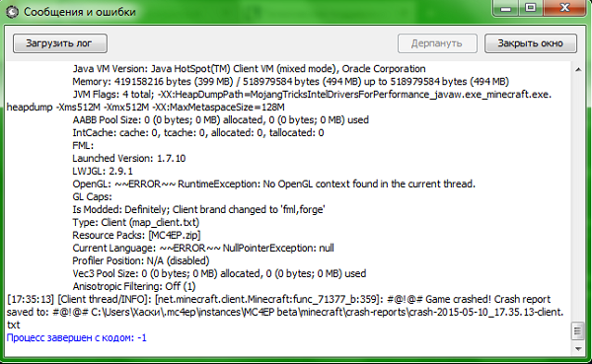
Task: Maximize the messages and errors window
Action: click(x=531, y=8)
